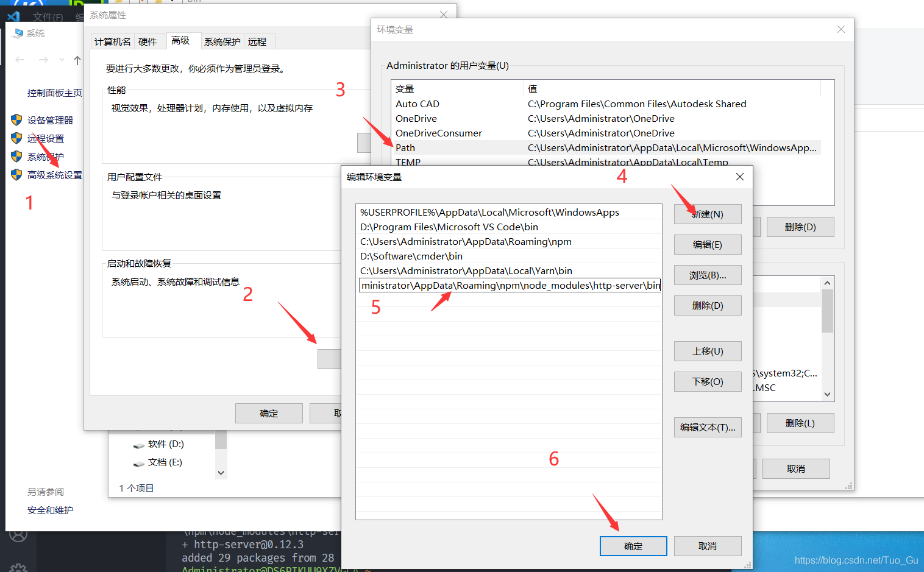The width and height of the screenshot is (924, 572).
Task: Click 取消 in 环境变量 dialog
Action: (796, 469)
